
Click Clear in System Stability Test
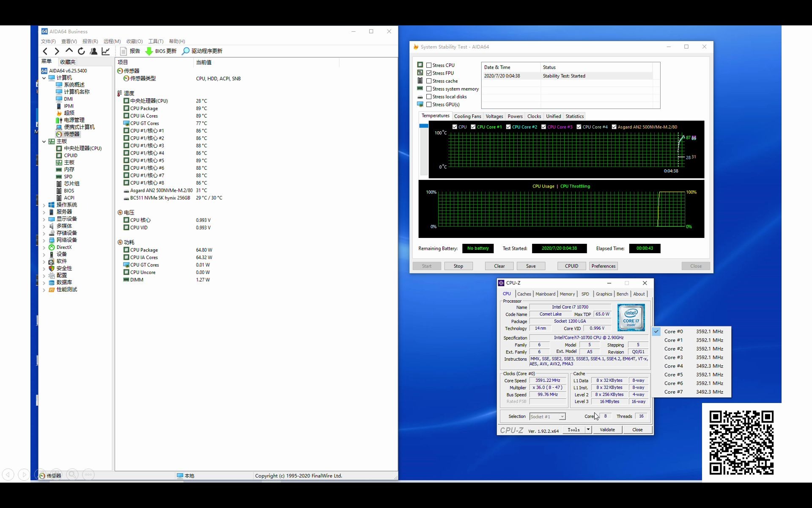pyautogui.click(x=499, y=266)
